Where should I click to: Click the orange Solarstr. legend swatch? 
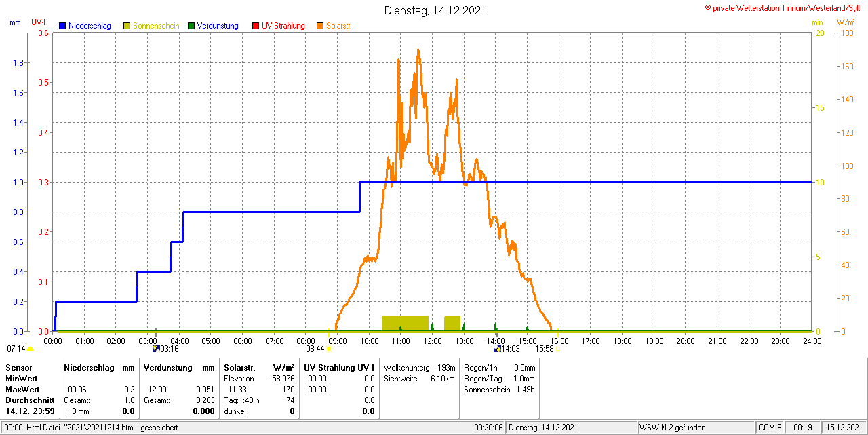tap(320, 26)
